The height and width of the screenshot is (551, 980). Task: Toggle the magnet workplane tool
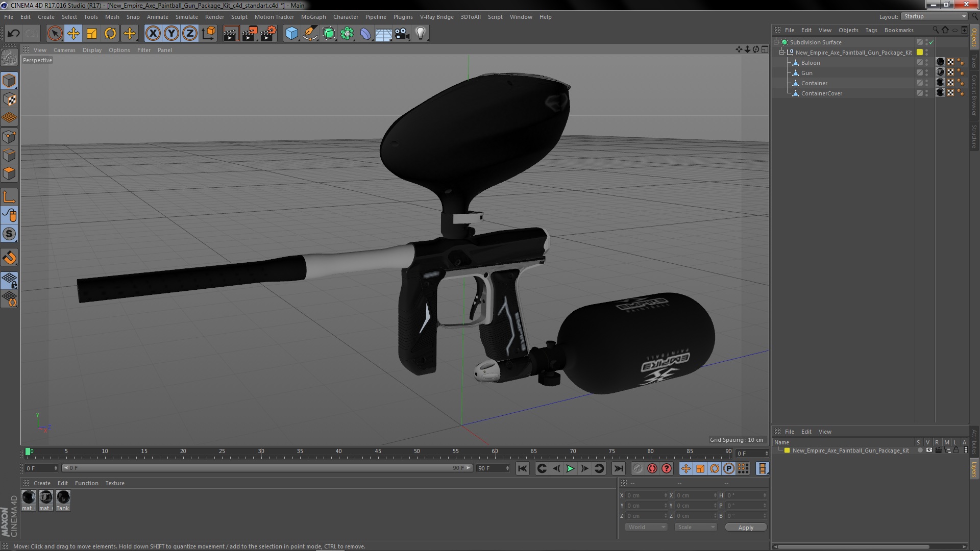point(9,258)
